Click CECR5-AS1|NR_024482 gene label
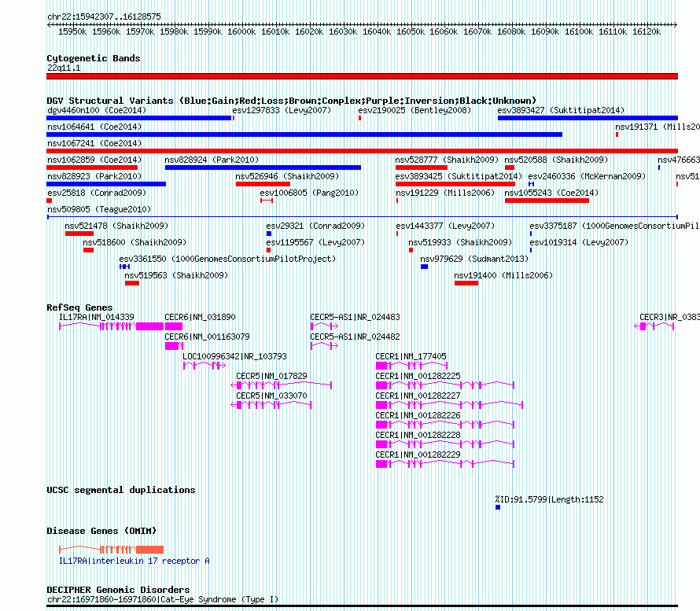This screenshot has width=700, height=611. click(355, 337)
